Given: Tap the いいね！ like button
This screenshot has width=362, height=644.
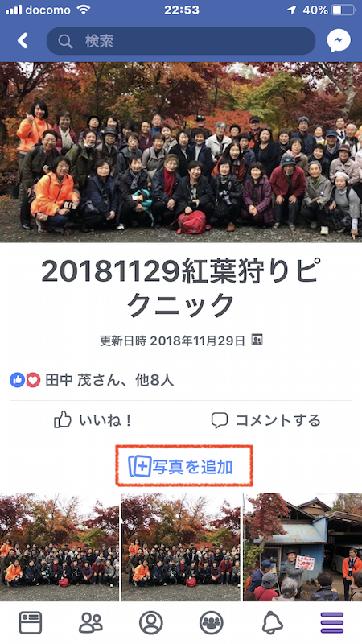Looking at the screenshot, I should (x=93, y=420).
